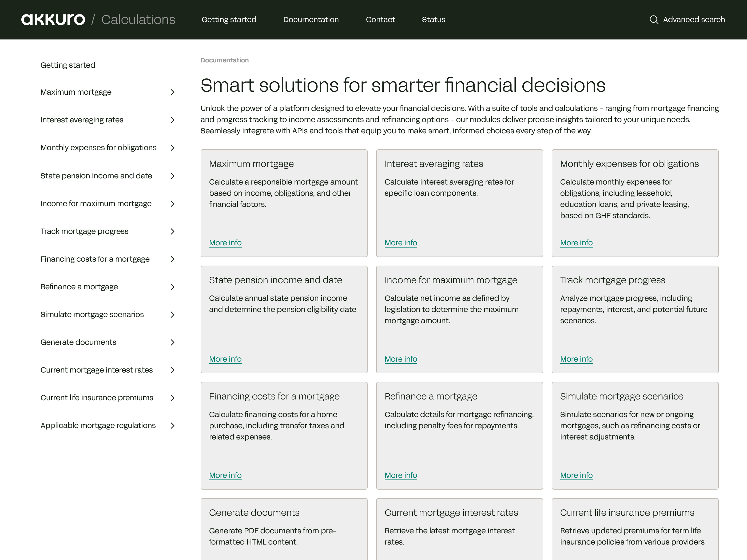
Task: Click the akkuro logo
Action: coord(53,19)
